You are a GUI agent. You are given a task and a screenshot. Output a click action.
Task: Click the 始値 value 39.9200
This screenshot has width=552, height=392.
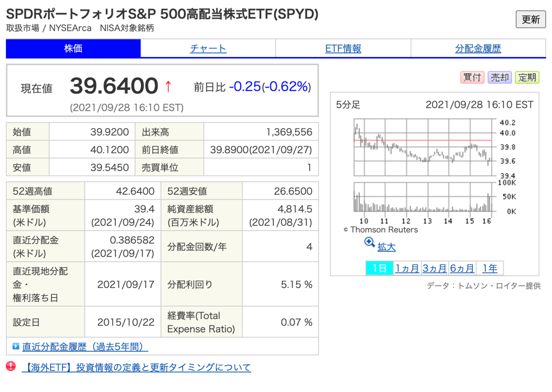click(x=109, y=133)
